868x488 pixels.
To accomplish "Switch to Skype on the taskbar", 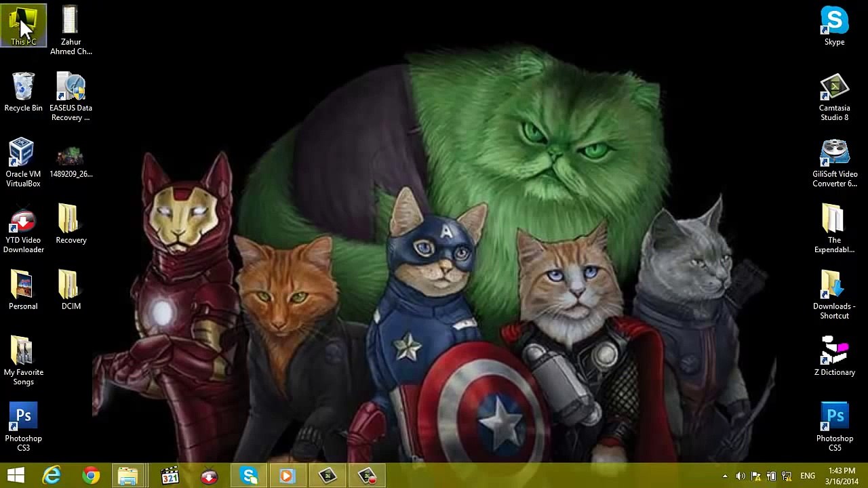I will [249, 476].
